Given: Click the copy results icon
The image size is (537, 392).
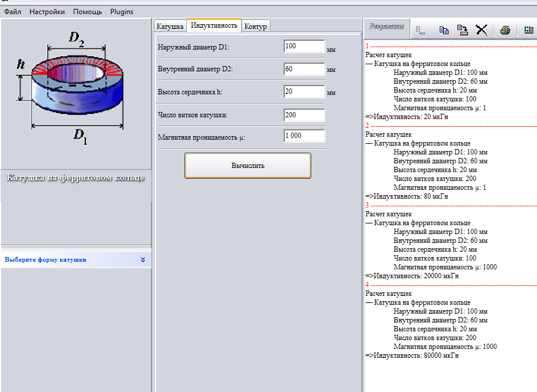Looking at the screenshot, I should pyautogui.click(x=444, y=31).
